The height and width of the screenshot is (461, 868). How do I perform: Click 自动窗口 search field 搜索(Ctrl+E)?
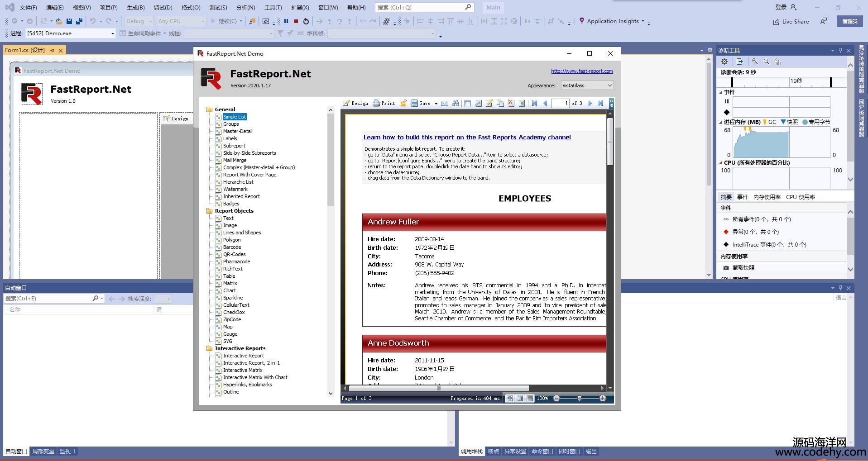click(48, 299)
